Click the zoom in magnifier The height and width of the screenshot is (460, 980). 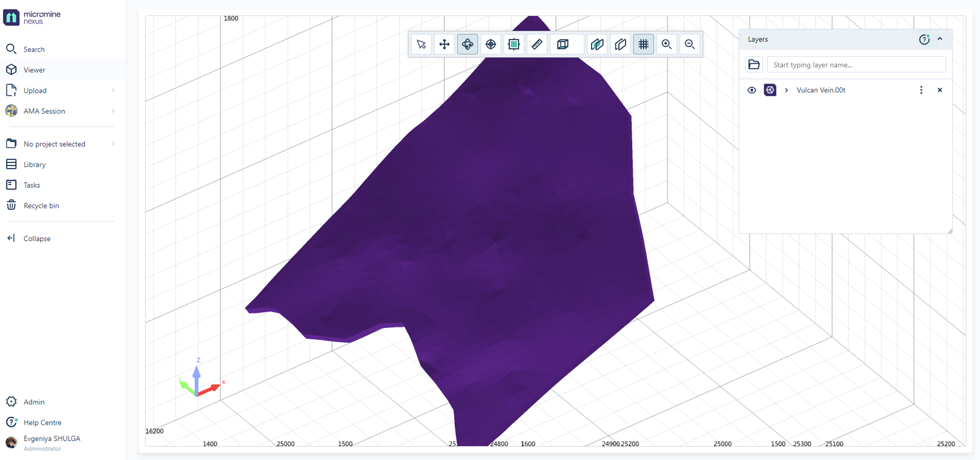pos(667,45)
